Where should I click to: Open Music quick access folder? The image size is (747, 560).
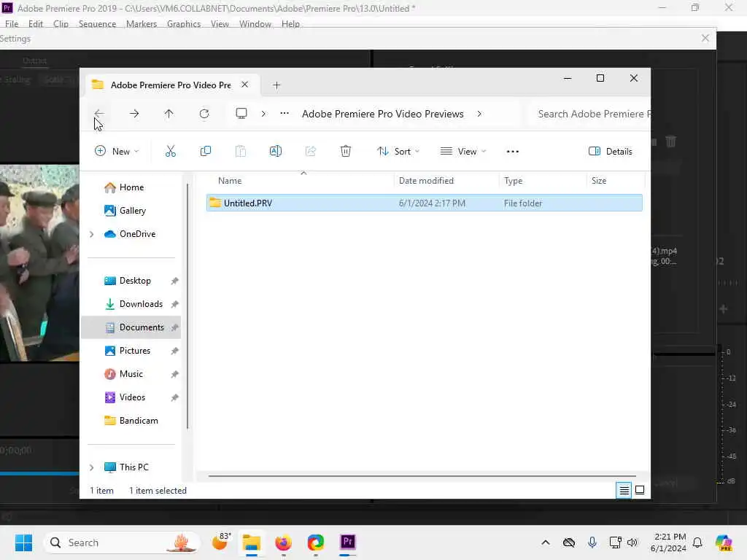point(123,374)
